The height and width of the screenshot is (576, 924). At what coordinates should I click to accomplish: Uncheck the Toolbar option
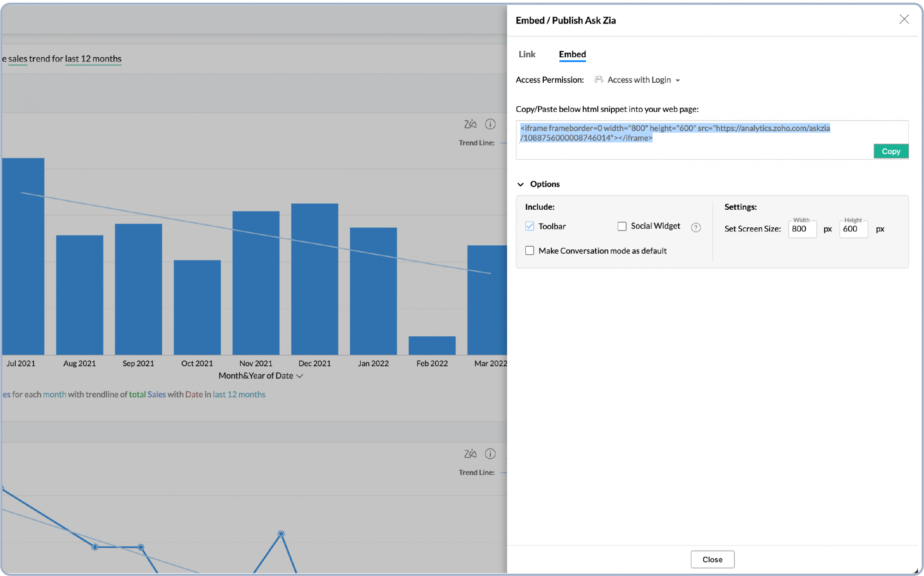click(x=529, y=226)
